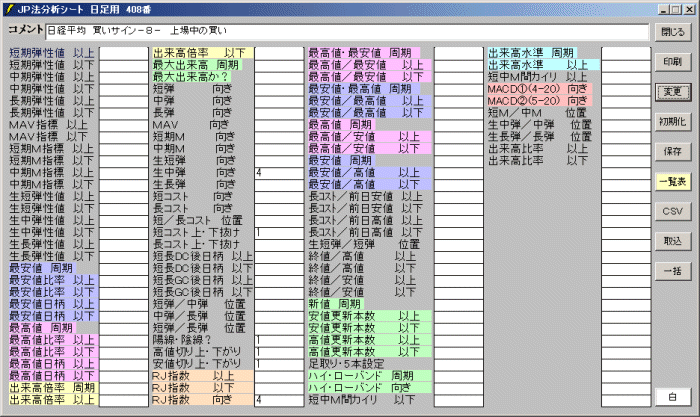Screen dimensions: 700x417
Task: Click the input next to 陽線・陰線？
Action: (x=278, y=339)
